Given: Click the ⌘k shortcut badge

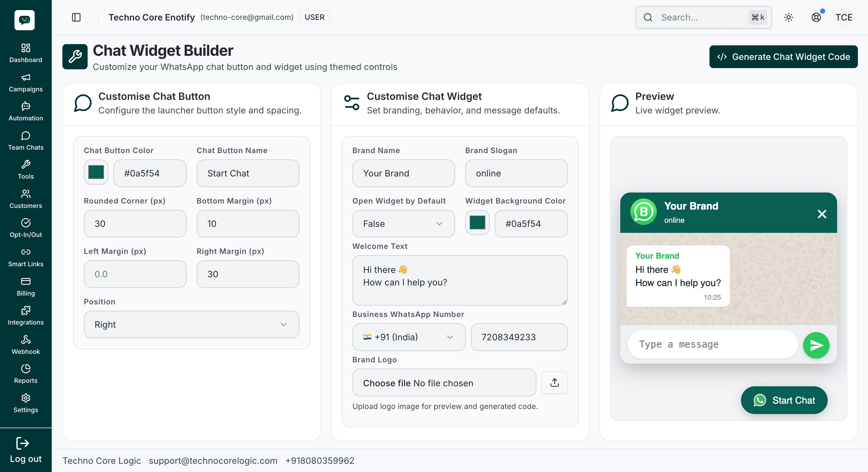Looking at the screenshot, I should (x=758, y=17).
